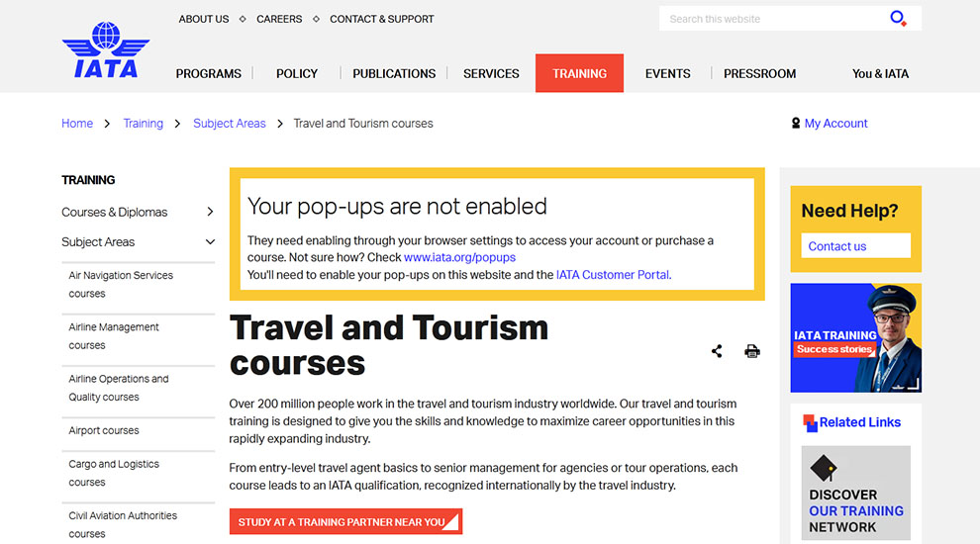The height and width of the screenshot is (544, 980).
Task: Expand Courses & Diplomas chevron
Action: point(210,212)
